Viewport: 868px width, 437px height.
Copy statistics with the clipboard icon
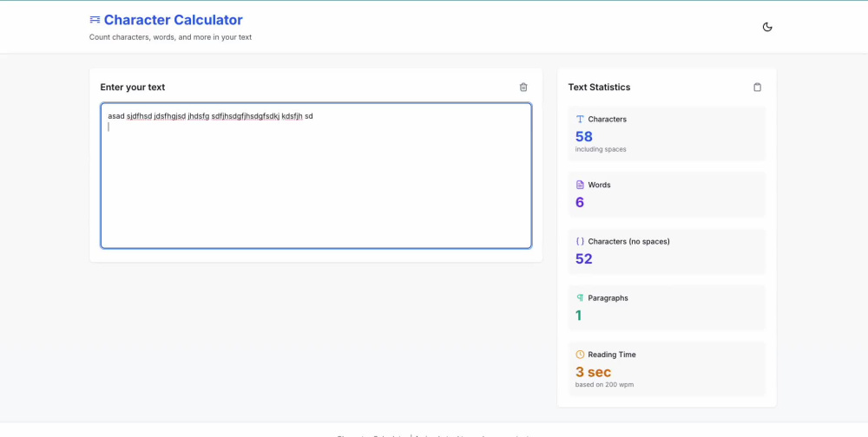(x=757, y=87)
